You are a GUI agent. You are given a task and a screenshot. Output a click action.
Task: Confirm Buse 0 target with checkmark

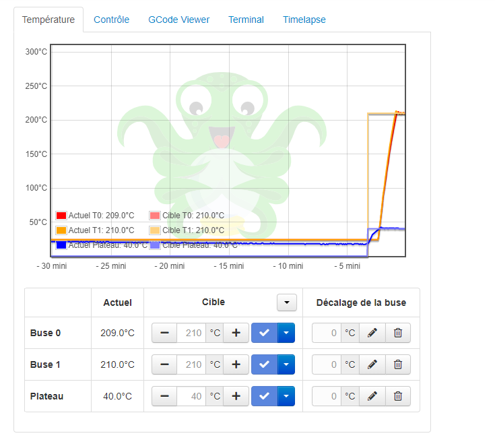265,333
